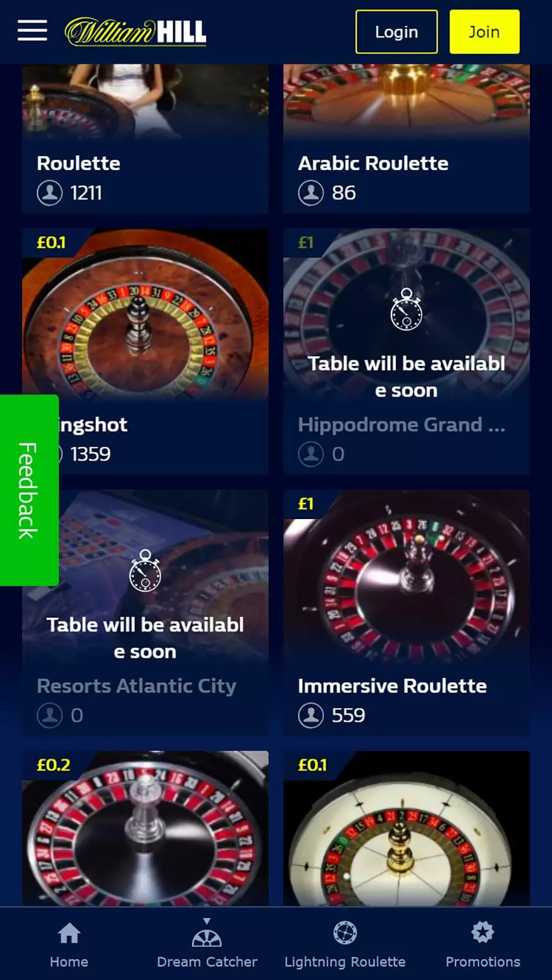Click the yellow Join button

[484, 32]
